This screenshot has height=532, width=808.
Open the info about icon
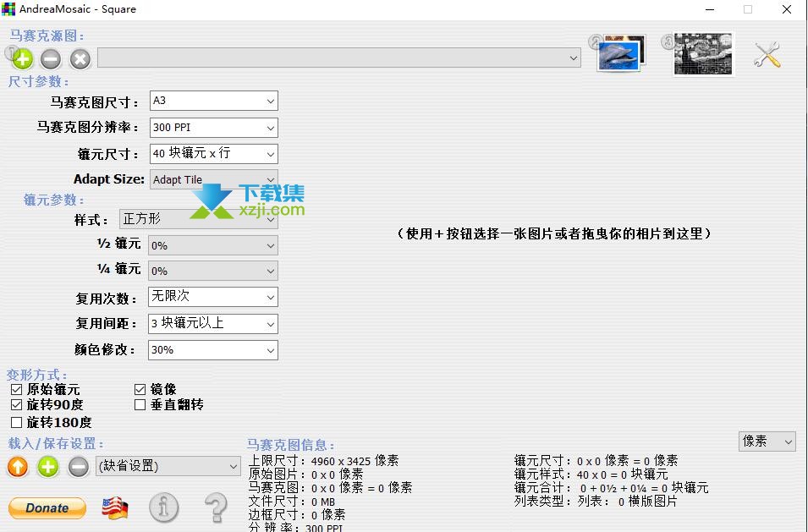[x=164, y=507]
